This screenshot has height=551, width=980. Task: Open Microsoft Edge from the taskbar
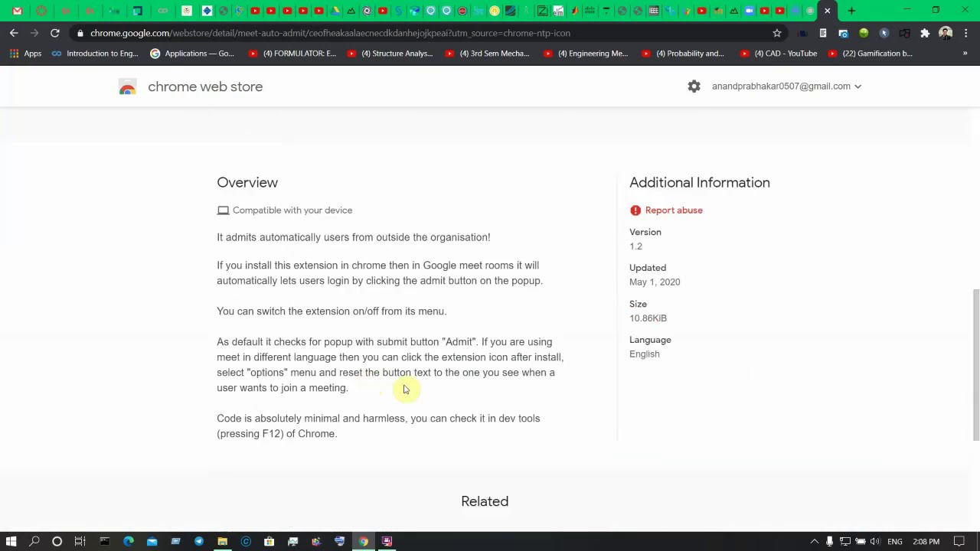click(129, 541)
